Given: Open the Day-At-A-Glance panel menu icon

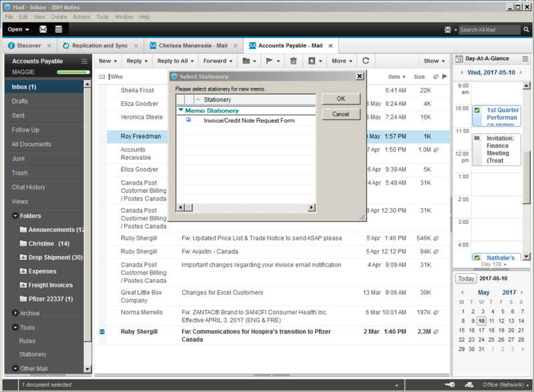Looking at the screenshot, I should (525, 59).
